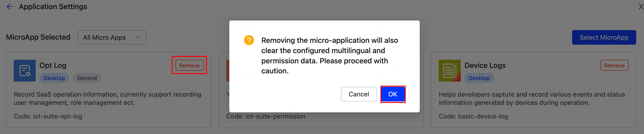Click the orange question mark warning icon

click(249, 40)
